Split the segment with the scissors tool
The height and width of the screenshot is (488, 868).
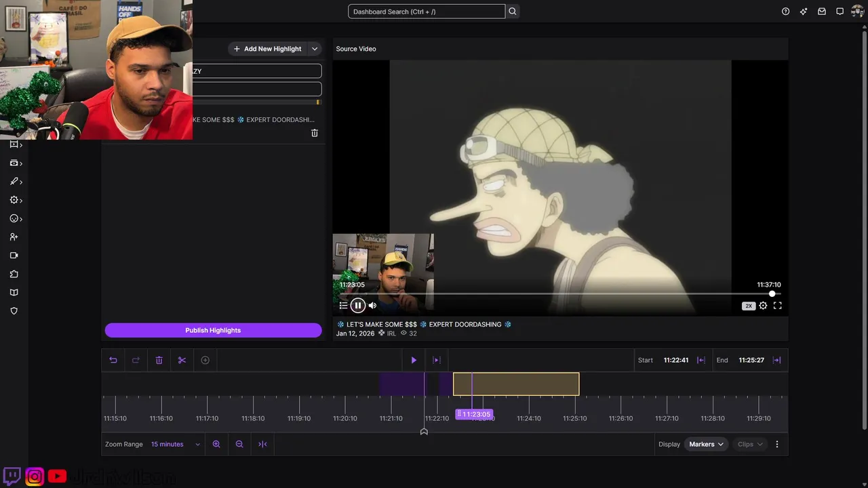pos(182,360)
